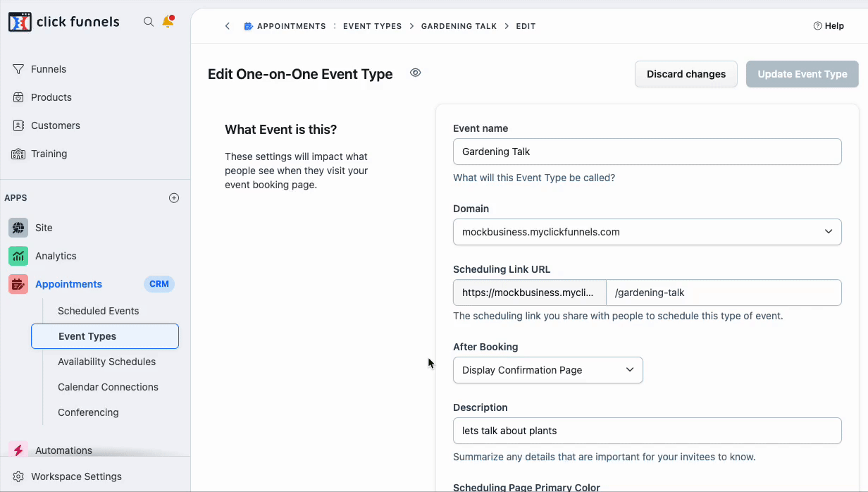Open the search magnifier icon
868x492 pixels.
coord(149,22)
